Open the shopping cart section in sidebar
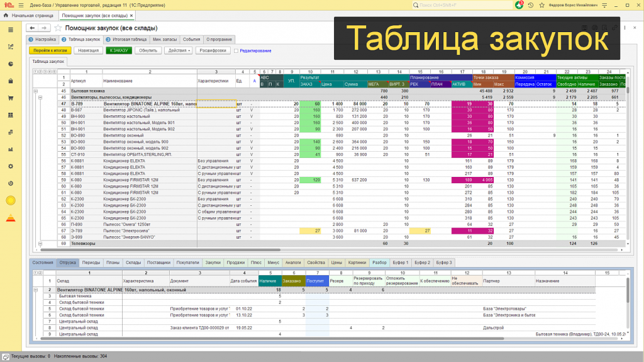The width and height of the screenshot is (644, 362). [11, 98]
